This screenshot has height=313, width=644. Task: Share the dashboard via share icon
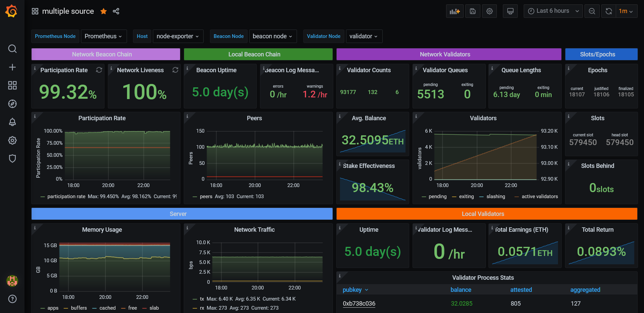coord(116,11)
